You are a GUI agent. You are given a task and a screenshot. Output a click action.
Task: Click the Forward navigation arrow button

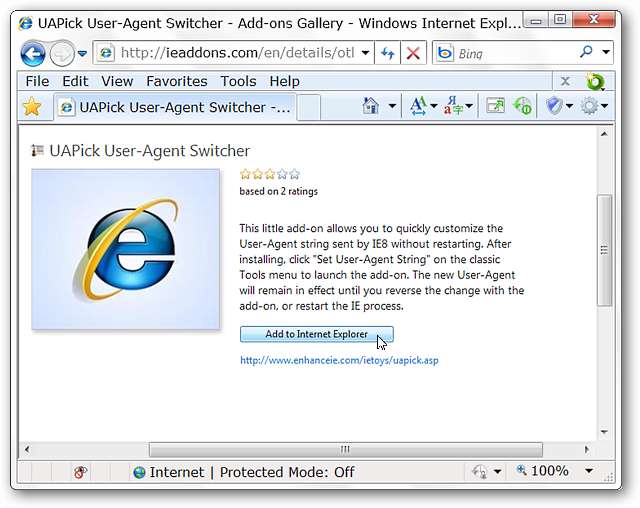click(62, 53)
